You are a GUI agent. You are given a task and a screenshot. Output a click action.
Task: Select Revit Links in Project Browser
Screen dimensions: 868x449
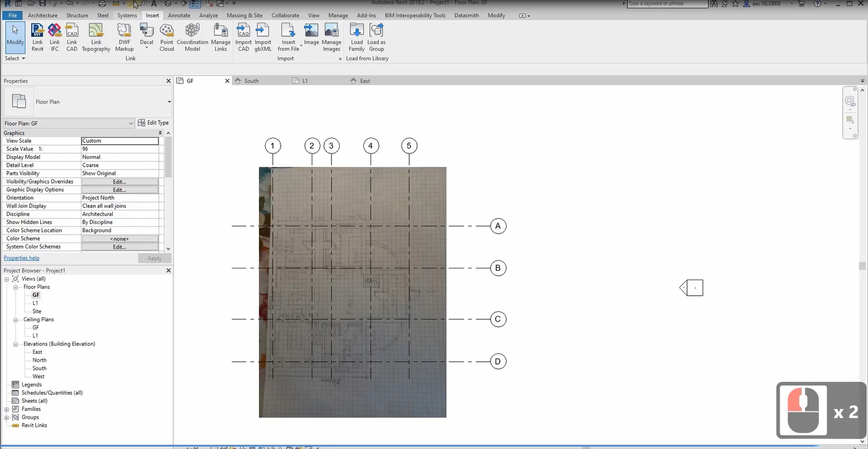(x=34, y=426)
